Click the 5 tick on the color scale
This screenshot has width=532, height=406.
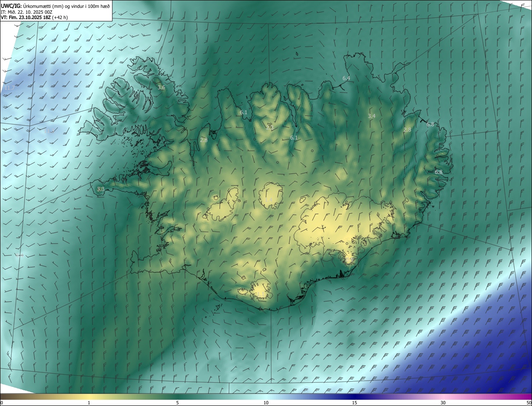(177, 403)
